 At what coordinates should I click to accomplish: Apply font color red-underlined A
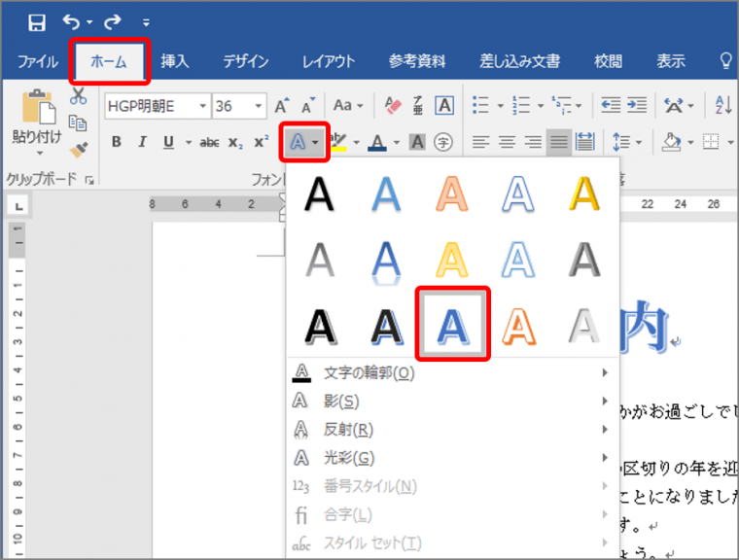click(x=377, y=142)
